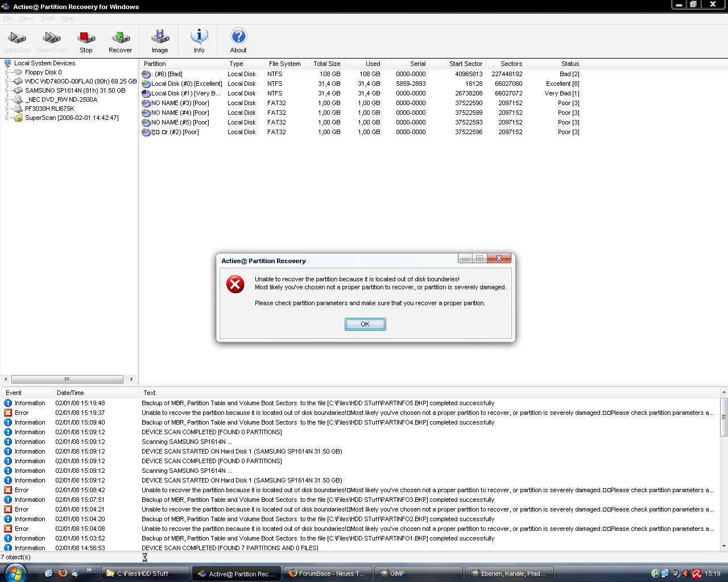This screenshot has height=582, width=728.
Task: Select Local Disk (#1) [Very Bad] partition
Action: point(361,93)
